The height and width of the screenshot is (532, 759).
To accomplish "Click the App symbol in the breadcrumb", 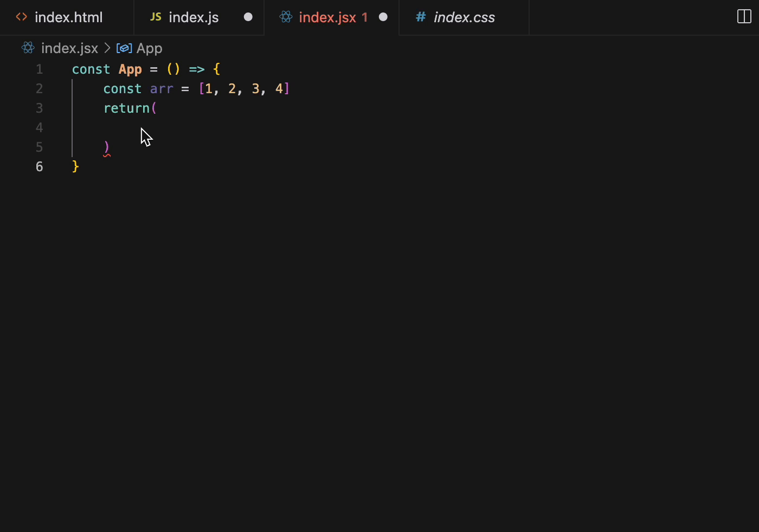I will click(150, 48).
